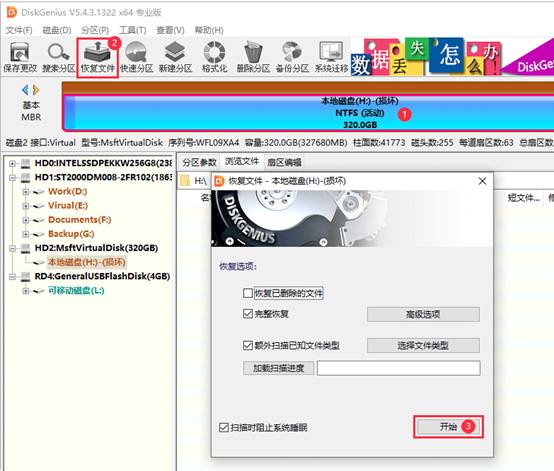Toggle 额外扫描已知文件类型 checkbox
Viewport: 554px width, 471px height.
point(248,345)
